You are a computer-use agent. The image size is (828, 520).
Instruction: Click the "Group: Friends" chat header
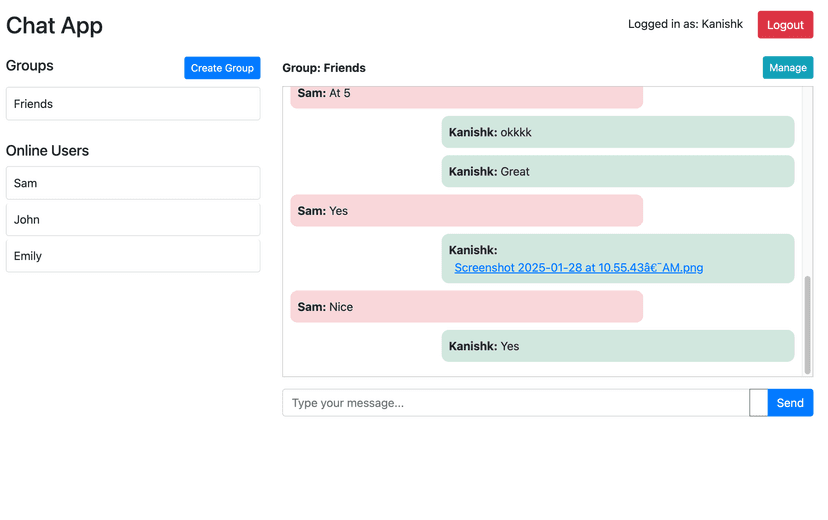coord(324,68)
